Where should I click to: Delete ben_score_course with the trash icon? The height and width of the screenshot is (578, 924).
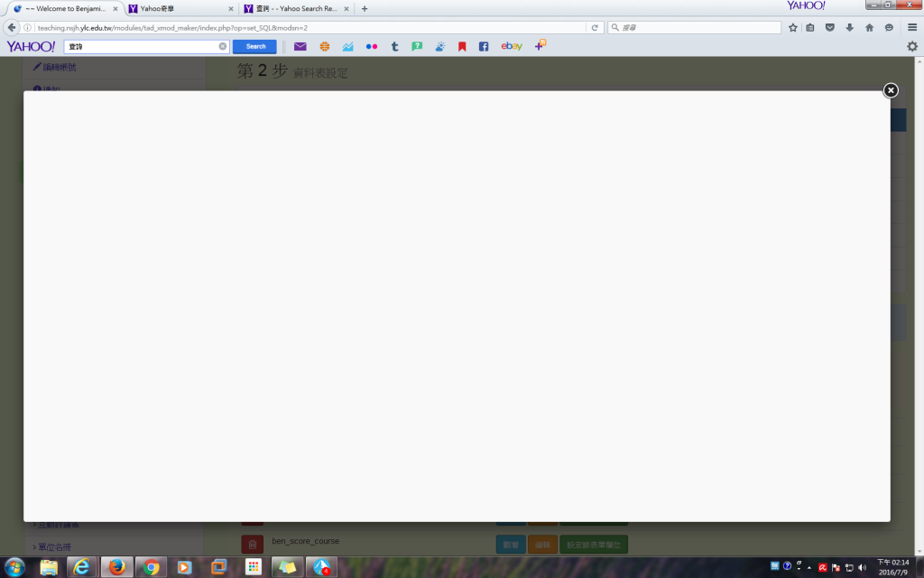[253, 545]
